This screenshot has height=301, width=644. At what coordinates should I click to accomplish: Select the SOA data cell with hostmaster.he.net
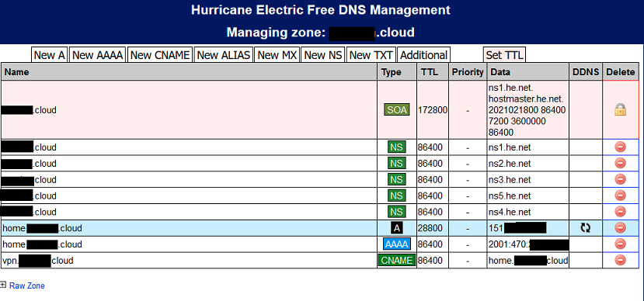tap(527, 109)
